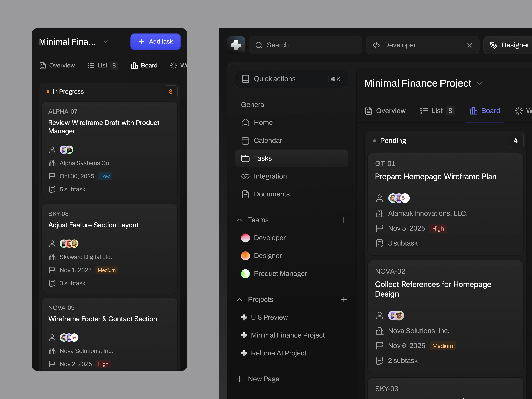The image size is (532, 399).
Task: Remove the Developer filter chip
Action: pos(469,45)
